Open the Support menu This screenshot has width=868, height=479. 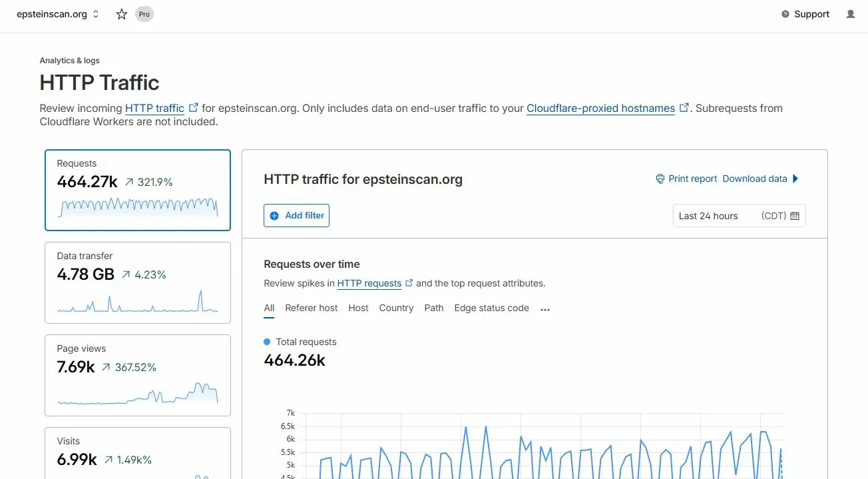(x=805, y=14)
